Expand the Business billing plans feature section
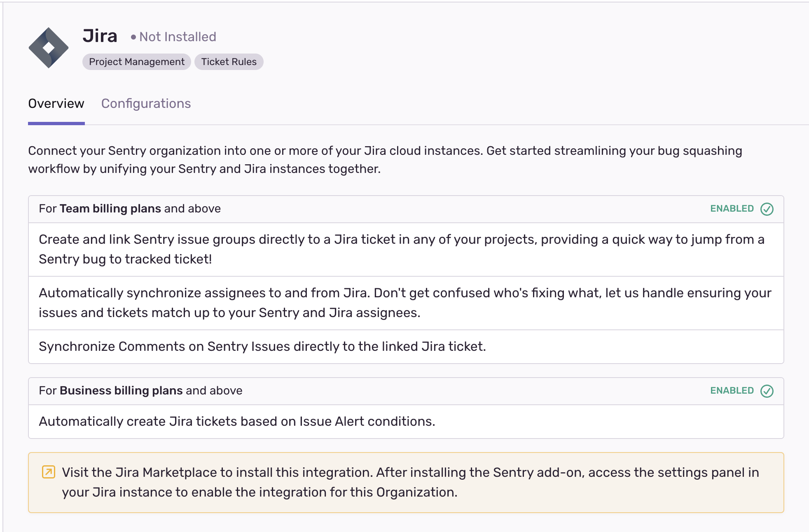 click(x=140, y=391)
